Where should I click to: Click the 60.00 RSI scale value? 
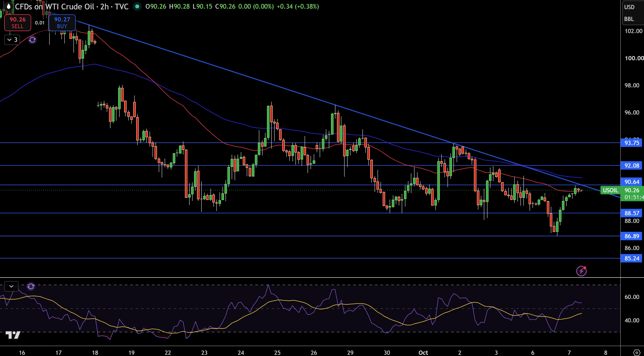click(632, 297)
